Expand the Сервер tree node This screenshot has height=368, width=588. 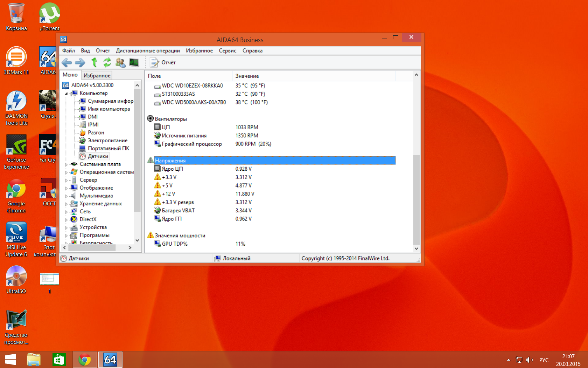(x=66, y=180)
